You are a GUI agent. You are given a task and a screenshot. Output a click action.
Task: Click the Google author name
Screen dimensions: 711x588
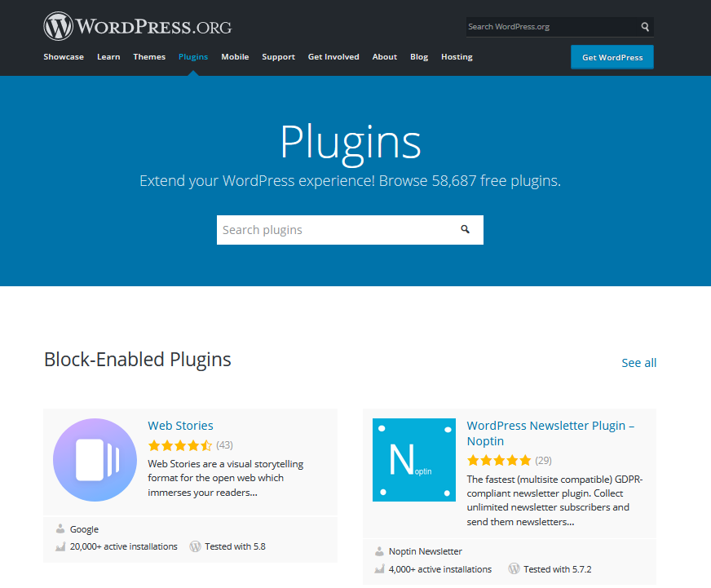(84, 529)
